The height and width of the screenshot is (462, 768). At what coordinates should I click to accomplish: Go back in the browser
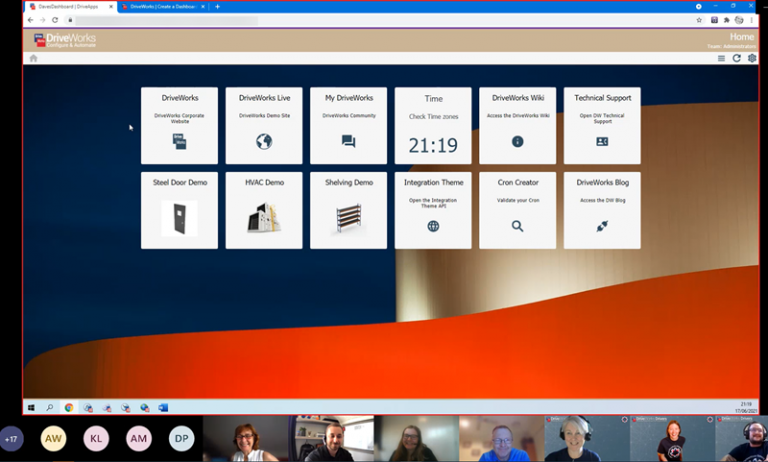click(x=30, y=20)
